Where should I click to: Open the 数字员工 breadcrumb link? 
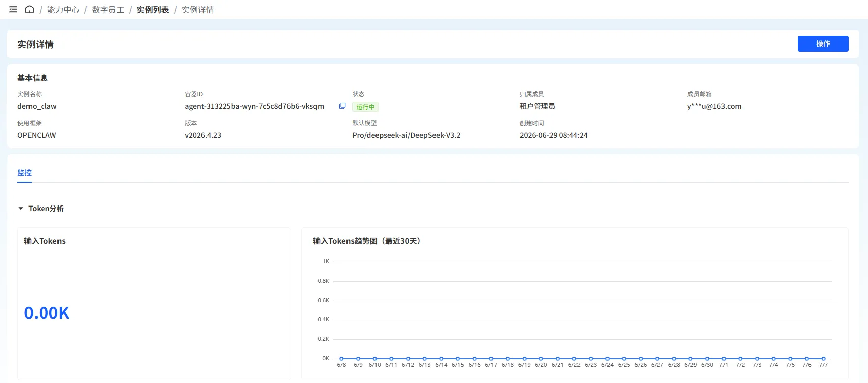[x=108, y=10]
